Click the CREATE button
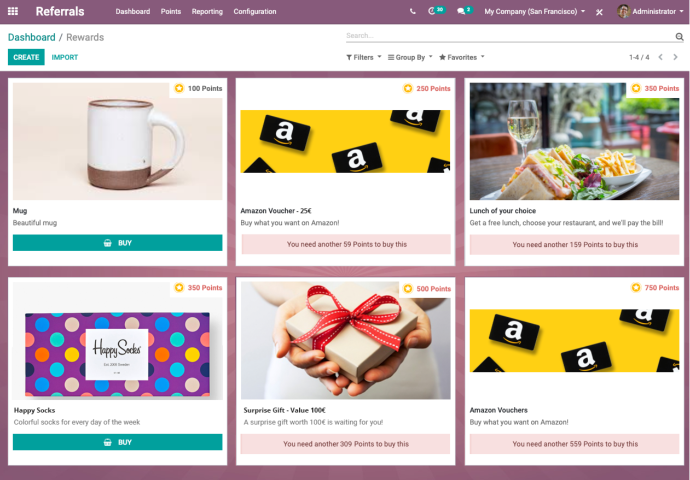Viewport: 690px width, 480px height. click(26, 57)
